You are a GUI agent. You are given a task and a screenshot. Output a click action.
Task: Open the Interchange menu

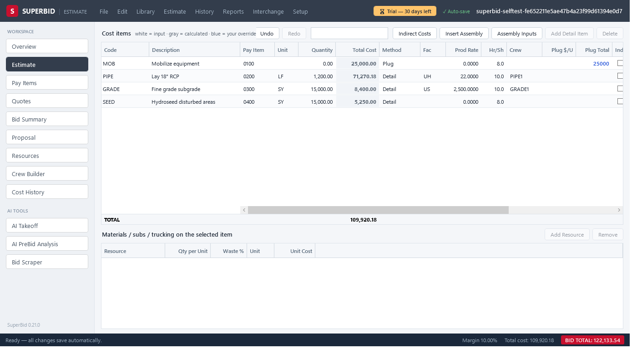point(268,11)
